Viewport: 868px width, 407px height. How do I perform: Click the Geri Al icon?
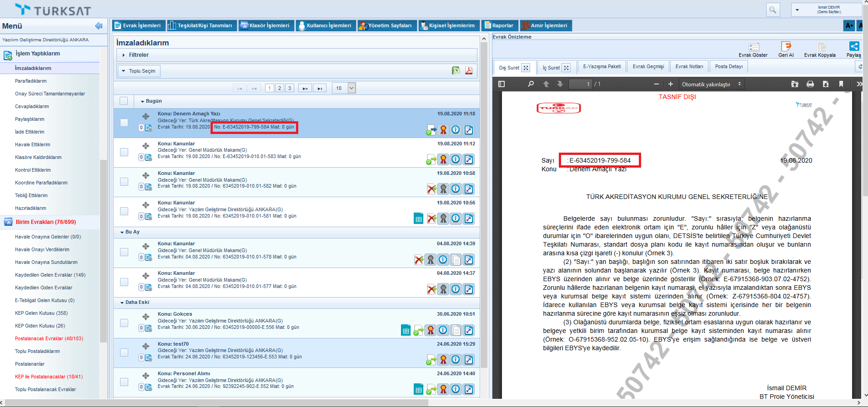point(786,47)
